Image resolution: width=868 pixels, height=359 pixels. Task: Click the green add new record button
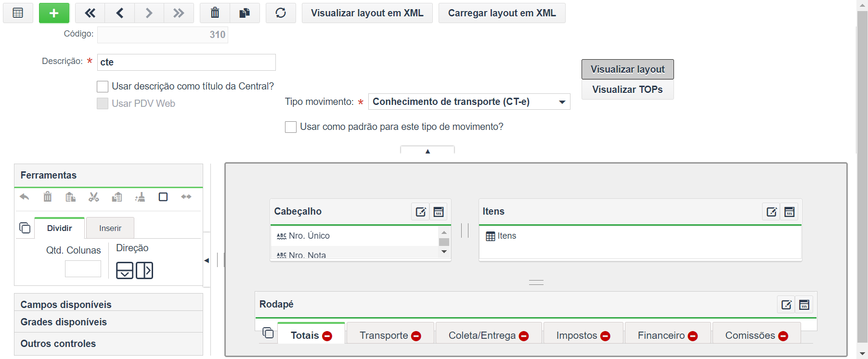coord(54,13)
